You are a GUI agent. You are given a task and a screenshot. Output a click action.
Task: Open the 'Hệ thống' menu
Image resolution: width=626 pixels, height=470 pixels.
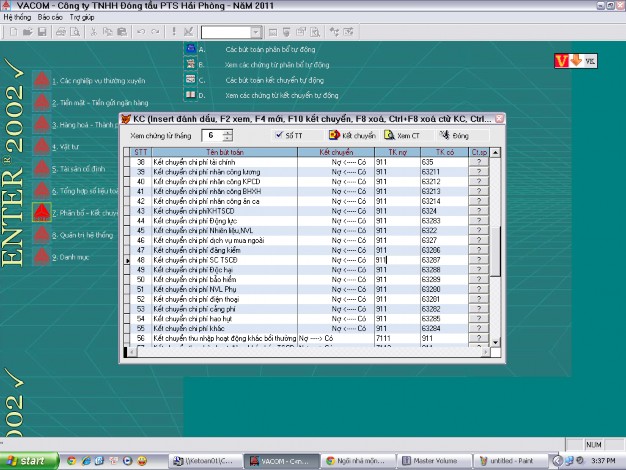pos(17,18)
